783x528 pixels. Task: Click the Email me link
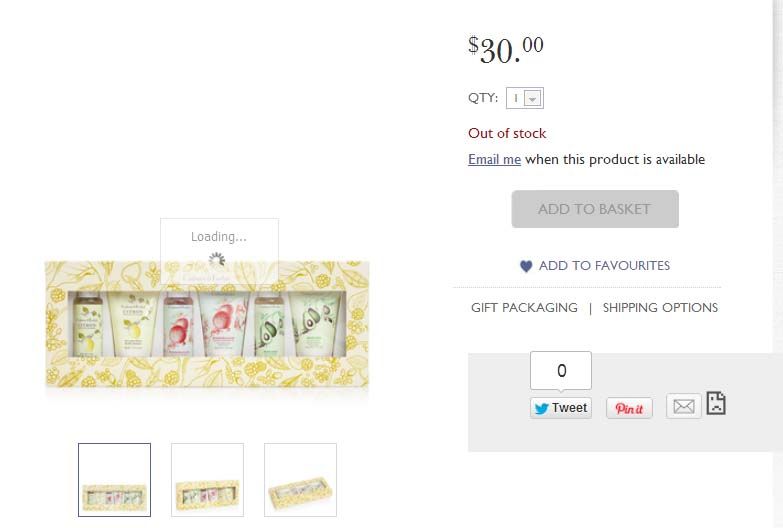[x=494, y=159]
